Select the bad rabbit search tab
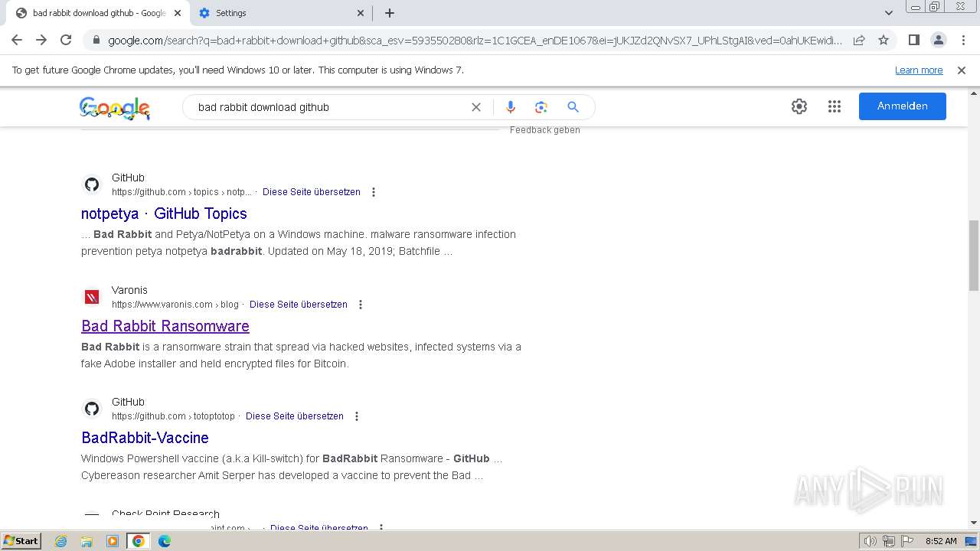The height and width of the screenshot is (551, 980). click(96, 13)
